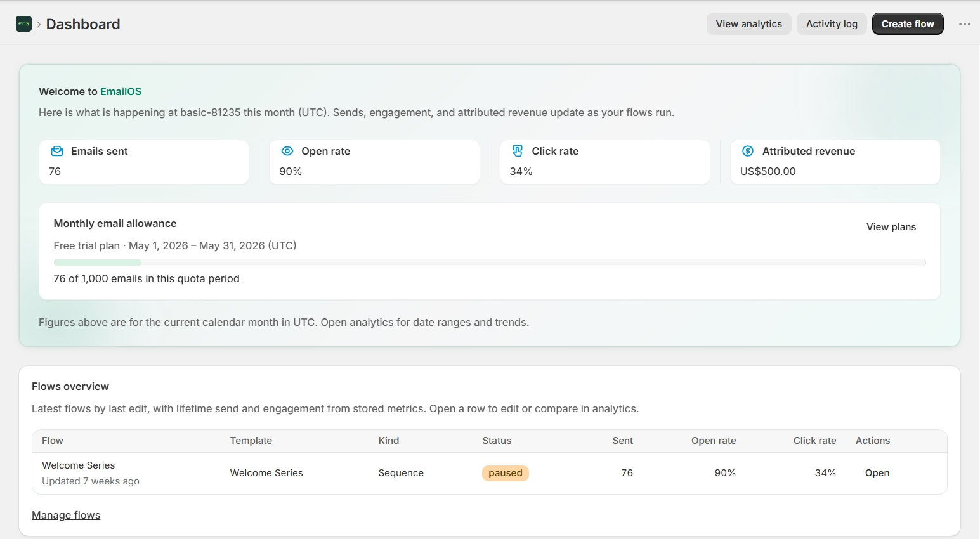Screen dimensions: 980x539
Task: Click the Monthly email allowance heading
Action: (115, 223)
